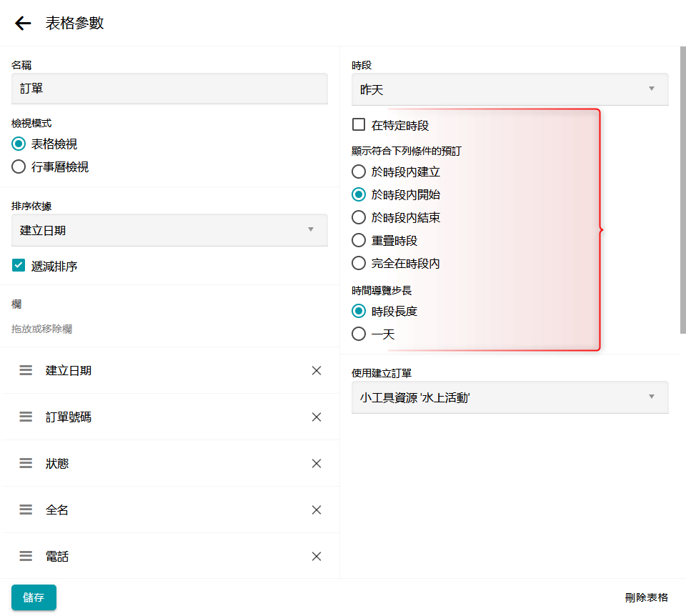Select 一天 as navigation step
The image size is (686, 616).
click(359, 334)
